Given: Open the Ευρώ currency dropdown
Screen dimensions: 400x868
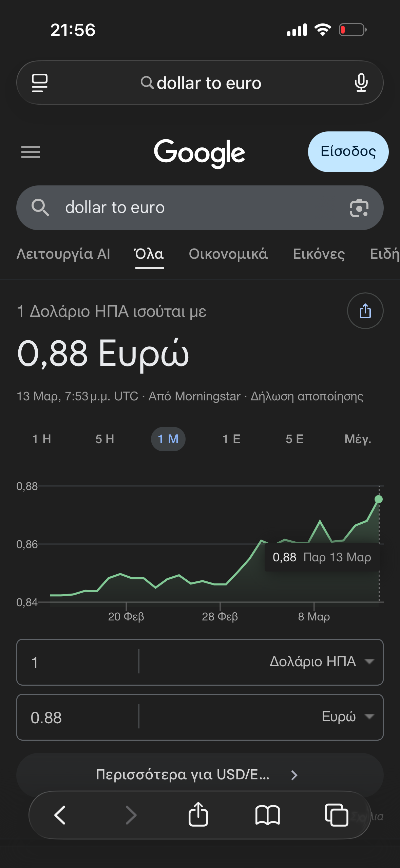Looking at the screenshot, I should (347, 717).
